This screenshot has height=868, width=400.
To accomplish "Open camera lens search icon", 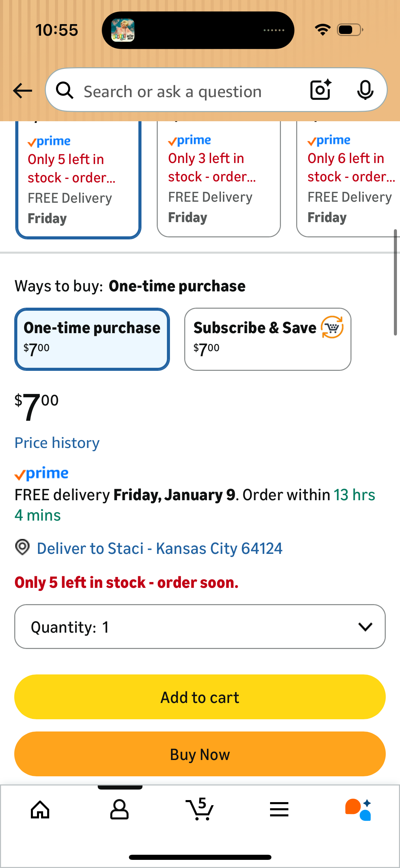I will pos(321,90).
